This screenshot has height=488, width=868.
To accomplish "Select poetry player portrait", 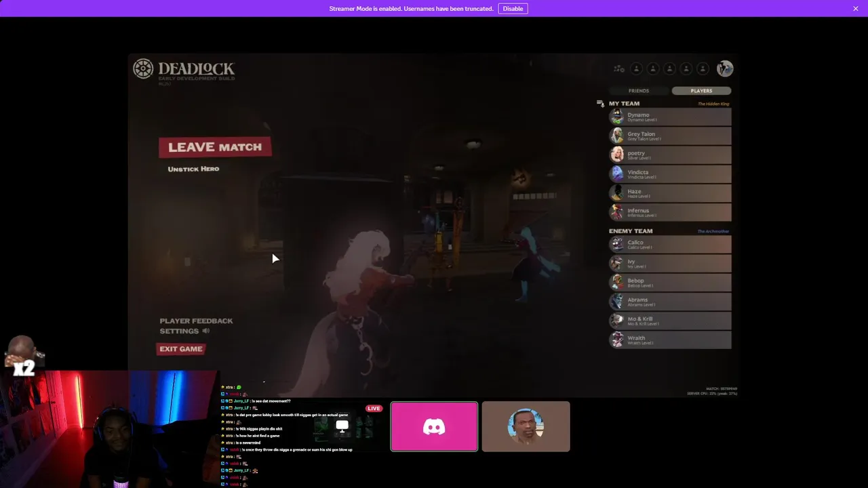I will coord(617,155).
